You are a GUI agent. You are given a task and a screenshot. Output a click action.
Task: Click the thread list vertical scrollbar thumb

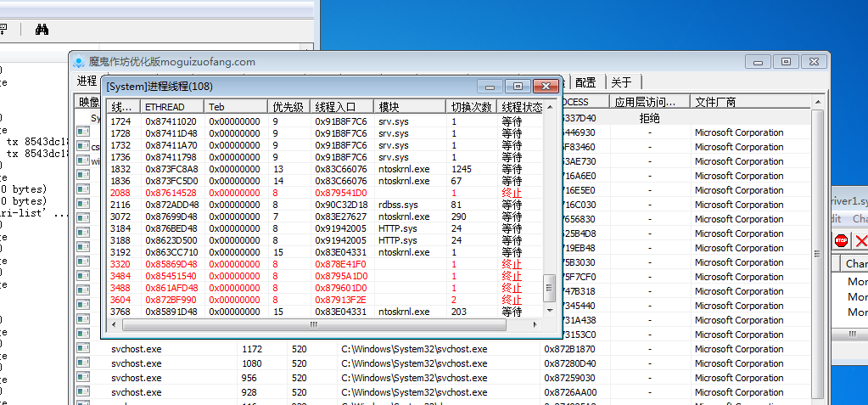[x=549, y=287]
